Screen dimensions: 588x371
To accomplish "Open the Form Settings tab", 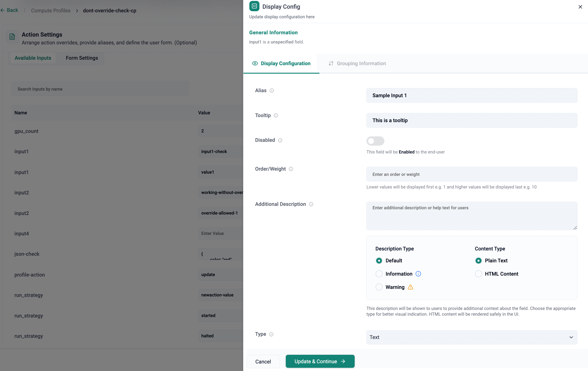I will point(82,58).
